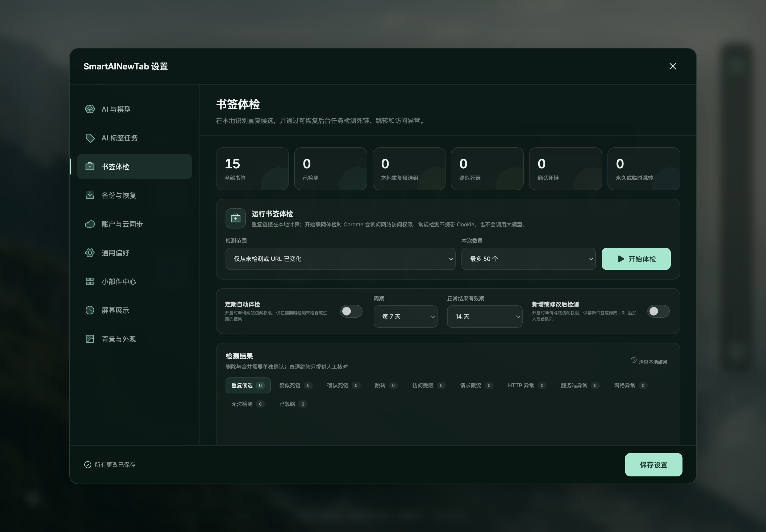766x532 pixels.
Task: Click the tag icon beside AI 标签任务
Action: (x=90, y=138)
